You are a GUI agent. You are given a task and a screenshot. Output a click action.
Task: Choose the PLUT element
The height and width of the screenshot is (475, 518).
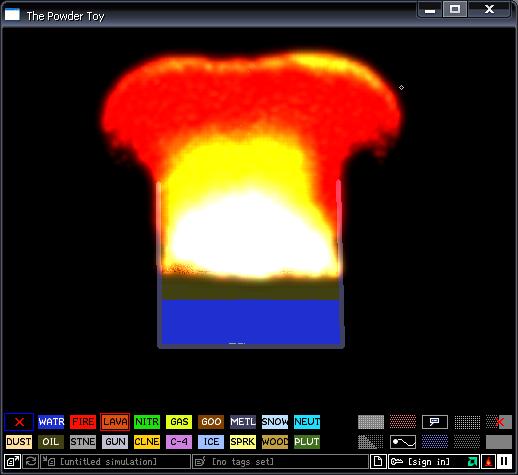pyautogui.click(x=307, y=442)
